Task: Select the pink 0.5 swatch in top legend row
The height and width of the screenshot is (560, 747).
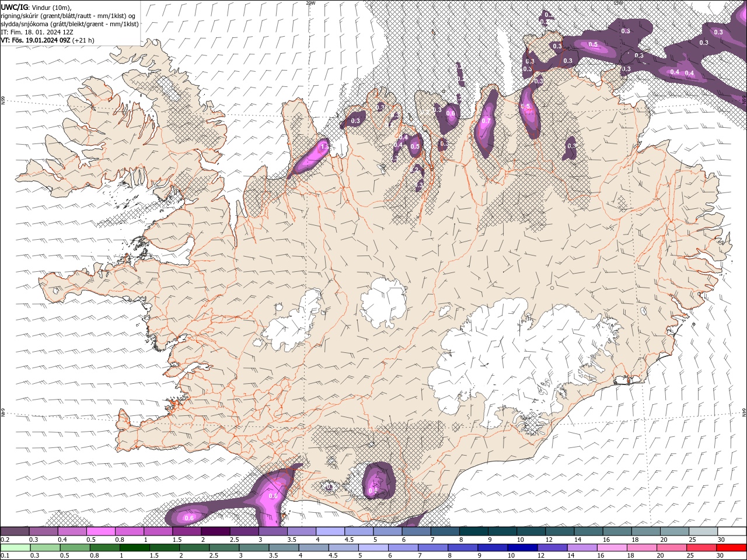Action: coord(100,531)
